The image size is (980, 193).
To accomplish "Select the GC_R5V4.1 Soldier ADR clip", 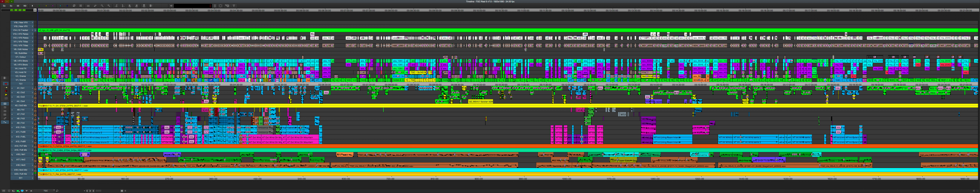I will click(x=481, y=101).
